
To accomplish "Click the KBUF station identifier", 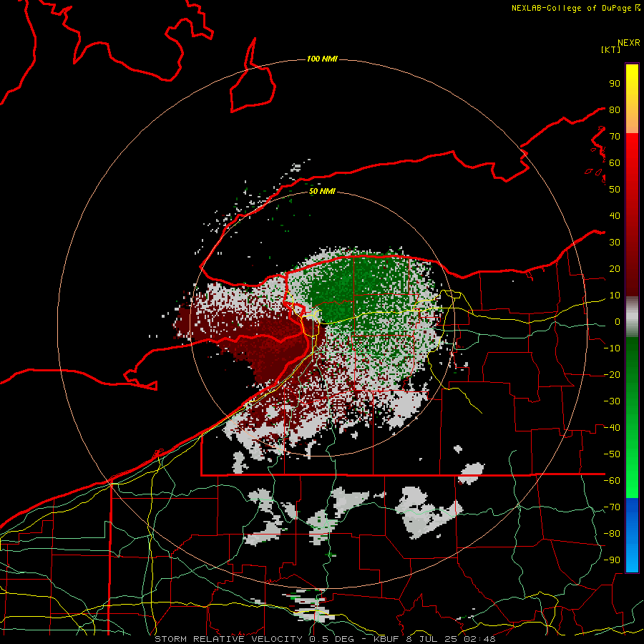I will click(386, 639).
